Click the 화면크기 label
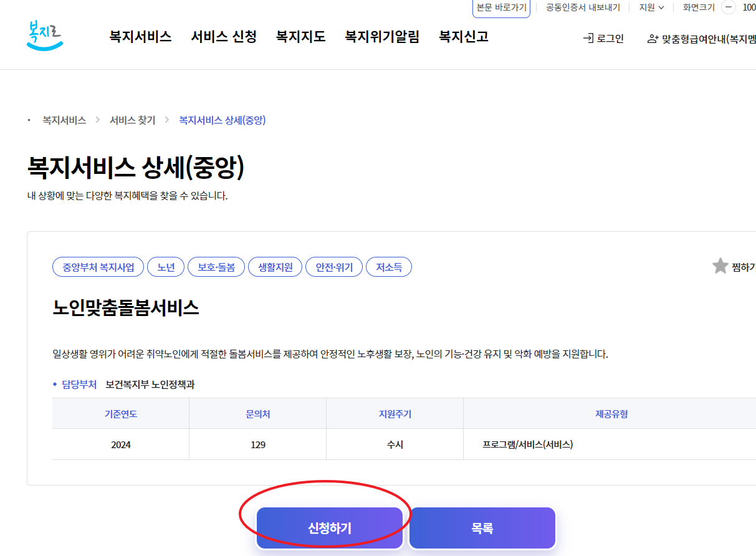Viewport: 756px width, 556px height. (699, 7)
